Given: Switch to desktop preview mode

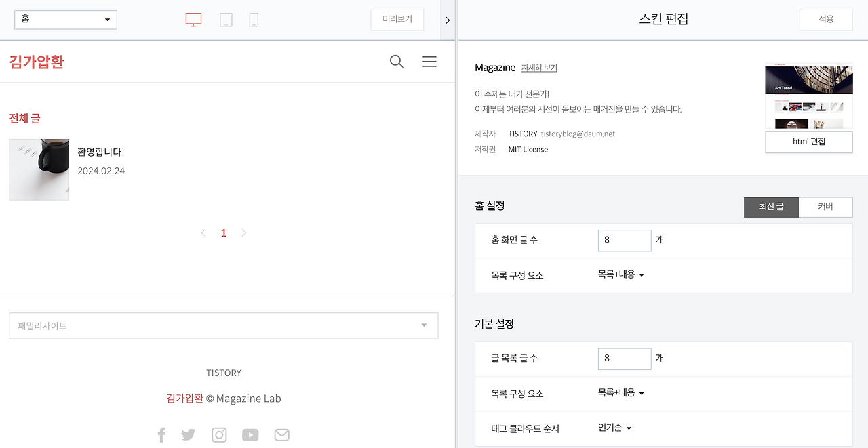Looking at the screenshot, I should click(x=193, y=20).
